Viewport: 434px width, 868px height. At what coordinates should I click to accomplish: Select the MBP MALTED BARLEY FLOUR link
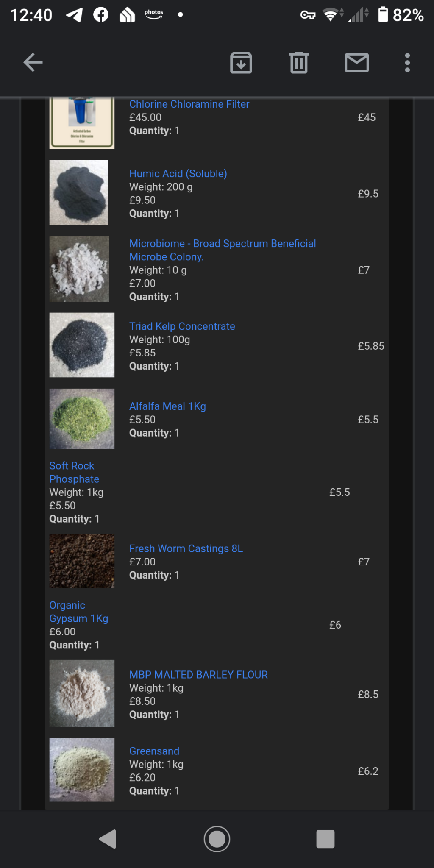click(x=198, y=675)
